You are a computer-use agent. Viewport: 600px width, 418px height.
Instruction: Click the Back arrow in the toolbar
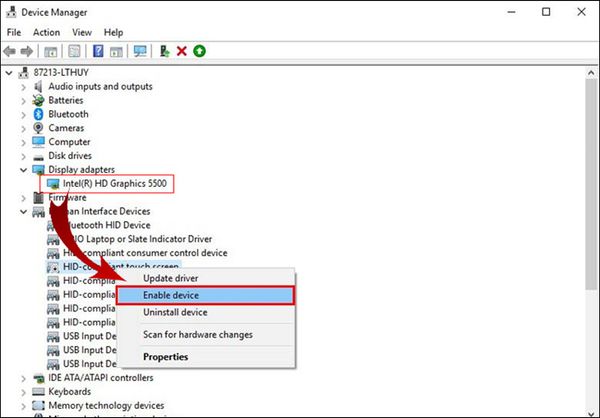pyautogui.click(x=10, y=51)
